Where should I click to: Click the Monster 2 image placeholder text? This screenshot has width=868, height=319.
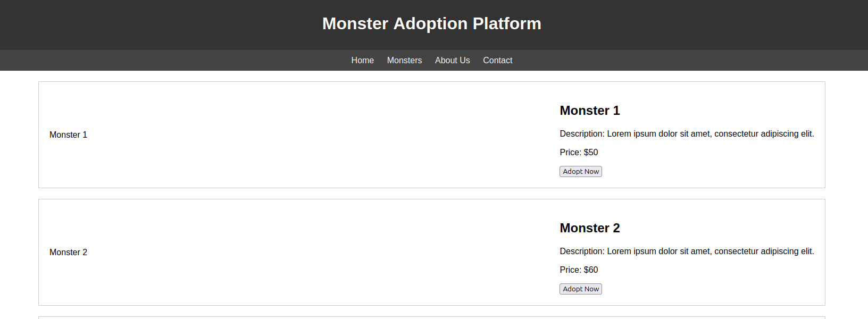[x=68, y=253]
